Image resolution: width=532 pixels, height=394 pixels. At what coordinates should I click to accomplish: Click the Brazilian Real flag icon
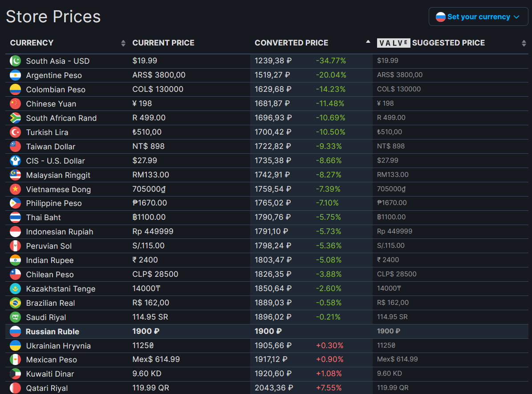15,303
